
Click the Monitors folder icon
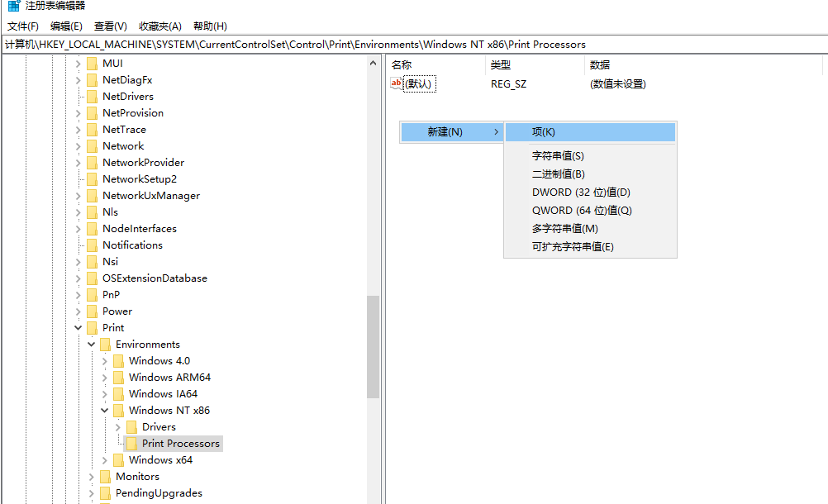pos(105,477)
